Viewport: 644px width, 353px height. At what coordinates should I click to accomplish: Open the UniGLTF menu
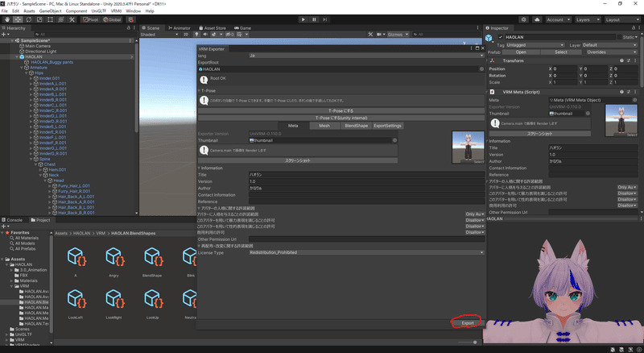tap(98, 11)
